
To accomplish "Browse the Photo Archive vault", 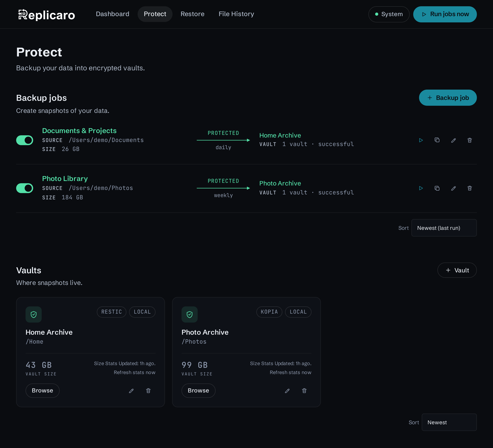I will click(198, 391).
